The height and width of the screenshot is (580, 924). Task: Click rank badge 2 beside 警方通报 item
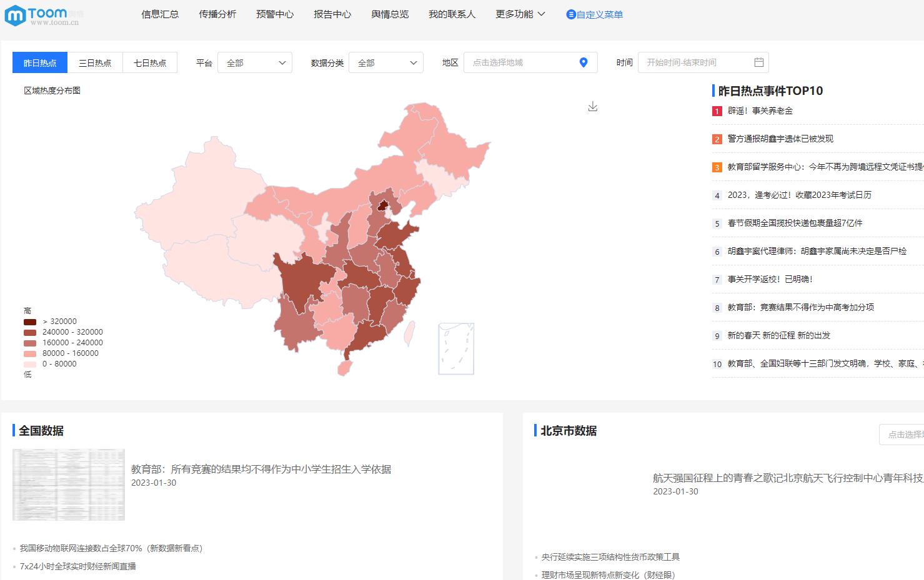tap(716, 139)
